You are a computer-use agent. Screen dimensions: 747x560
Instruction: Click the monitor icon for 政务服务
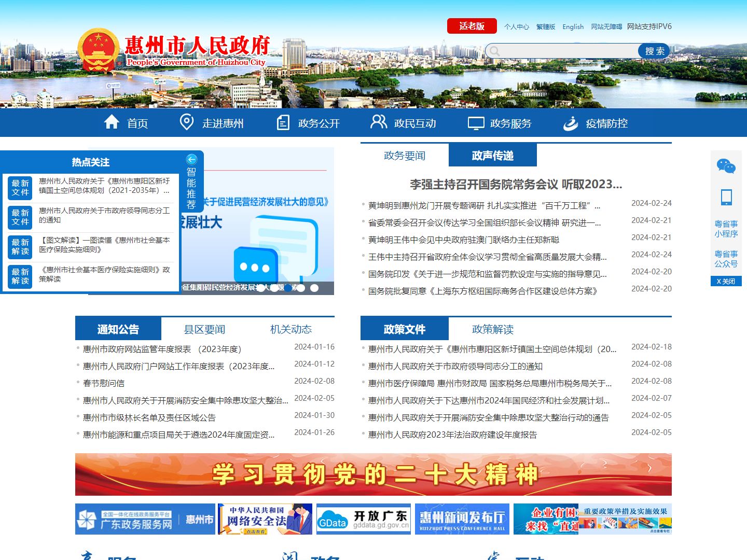[x=476, y=123]
